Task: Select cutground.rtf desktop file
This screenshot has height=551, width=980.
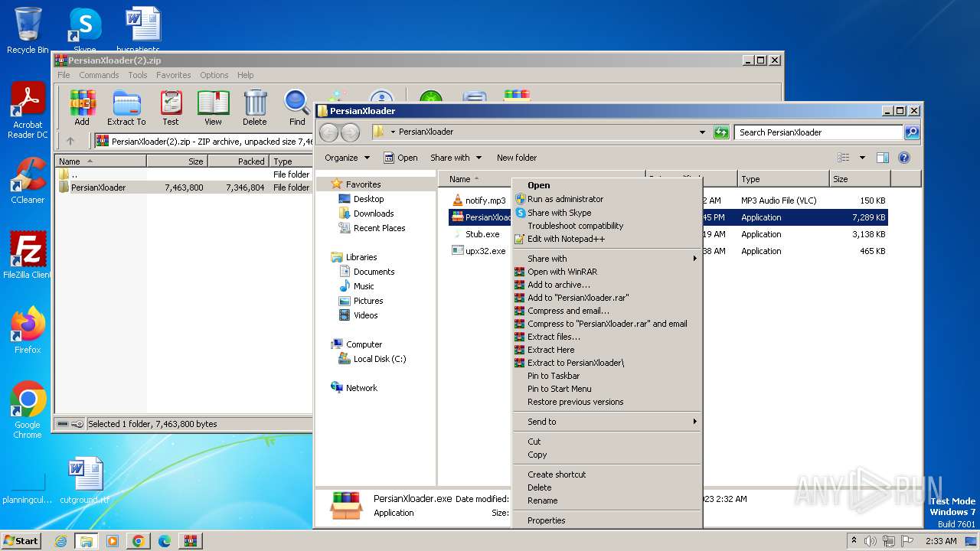Action: pyautogui.click(x=85, y=481)
